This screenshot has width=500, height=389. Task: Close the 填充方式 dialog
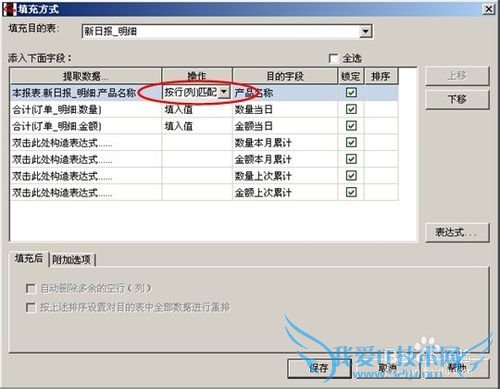pyautogui.click(x=489, y=9)
